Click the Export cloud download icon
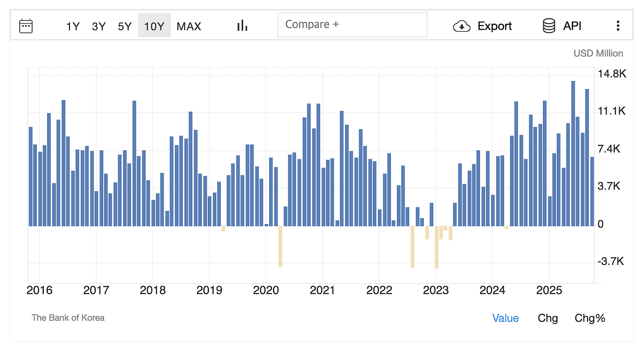Screen dimensions: 644x351 pos(461,26)
